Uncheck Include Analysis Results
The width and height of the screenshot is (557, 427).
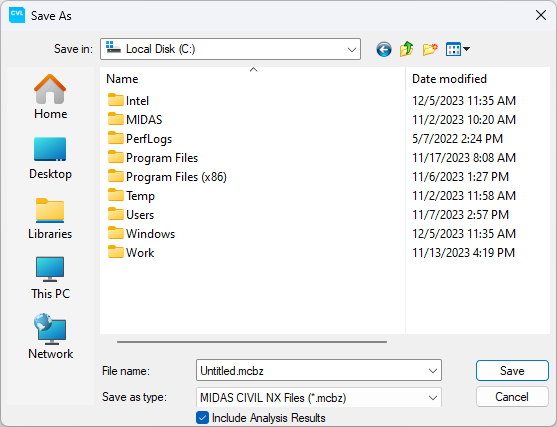(x=202, y=418)
